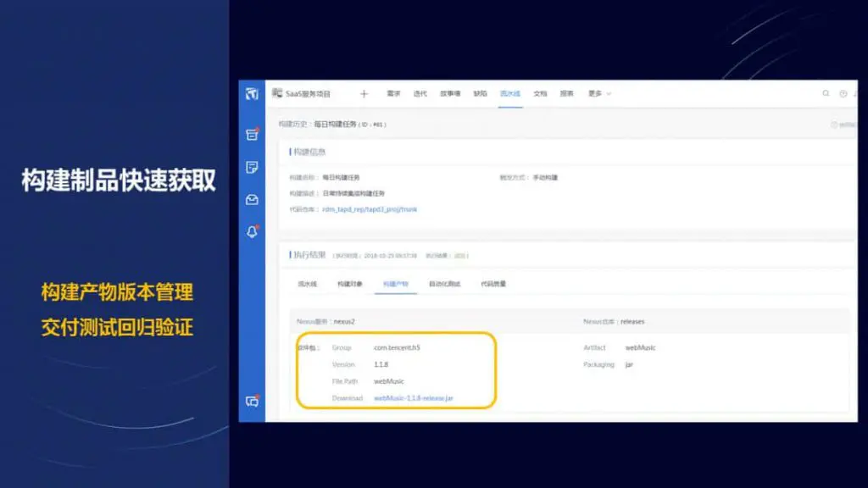Viewport: 868px width, 488px height.
Task: Click the SaaS服务项目 project name
Action: click(x=308, y=93)
